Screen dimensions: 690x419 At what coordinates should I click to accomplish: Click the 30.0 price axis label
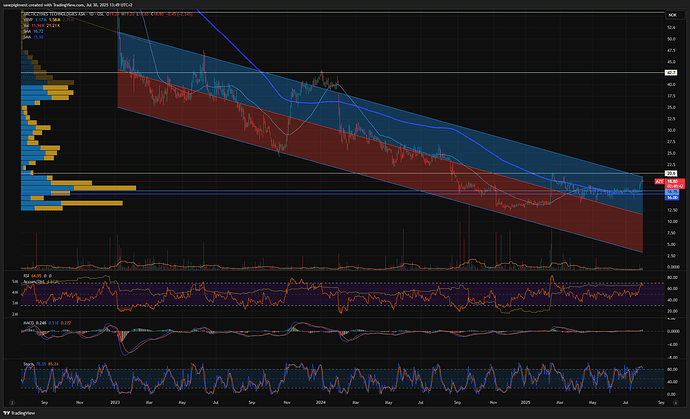pos(671,130)
